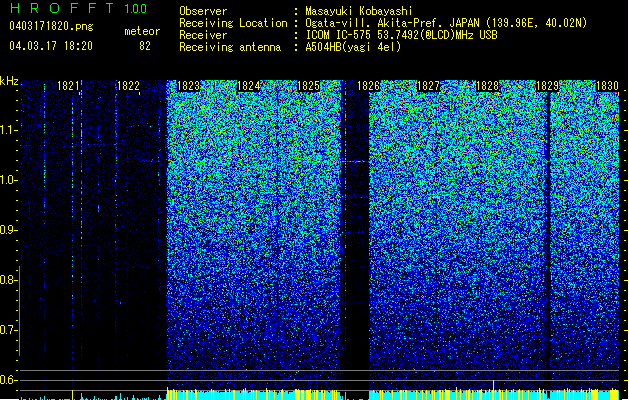
Task: Click the meteor label
Action: pos(142,31)
